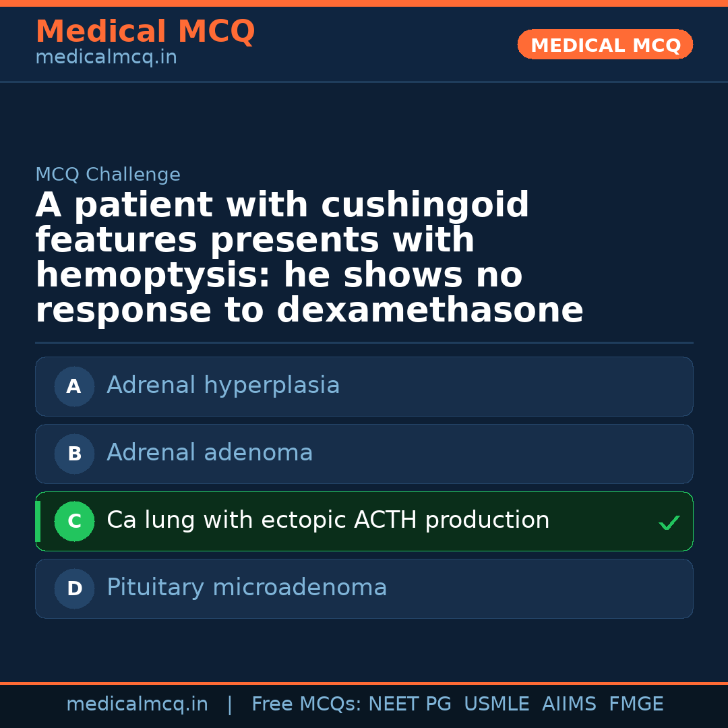Select Pituitary microadenoma answer
Image resolution: width=728 pixels, height=728 pixels.
(247, 588)
